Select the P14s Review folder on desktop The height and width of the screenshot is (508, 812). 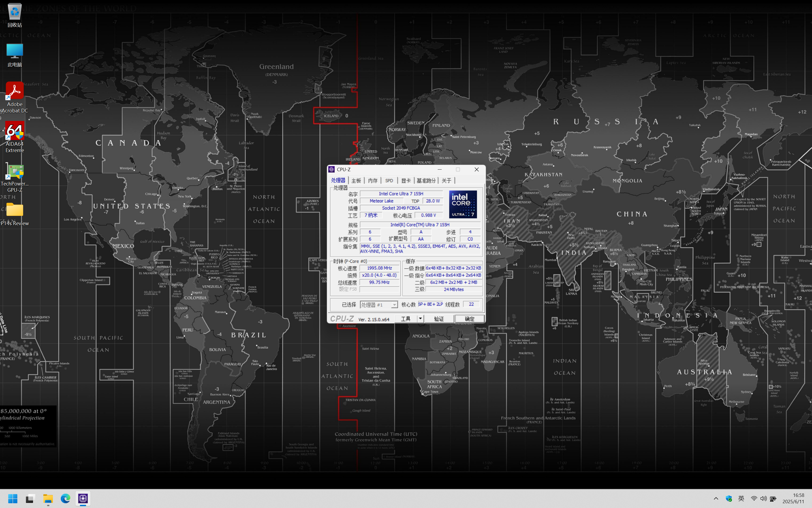coord(15,214)
